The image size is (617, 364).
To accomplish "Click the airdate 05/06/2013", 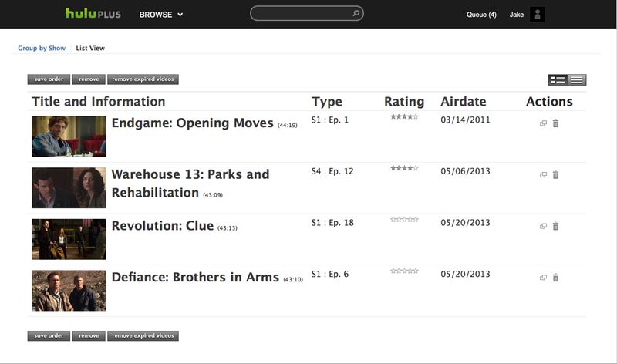I will [x=466, y=171].
